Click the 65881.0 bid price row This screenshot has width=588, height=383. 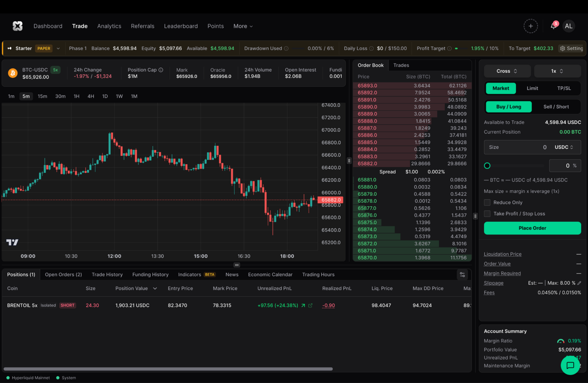point(412,180)
